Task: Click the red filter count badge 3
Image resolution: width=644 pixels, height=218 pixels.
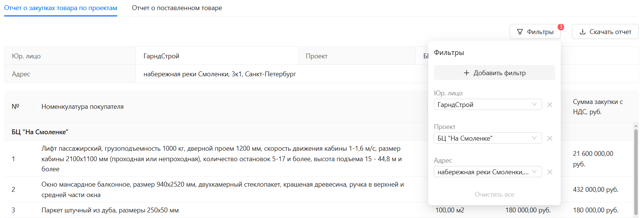Action: [x=561, y=27]
